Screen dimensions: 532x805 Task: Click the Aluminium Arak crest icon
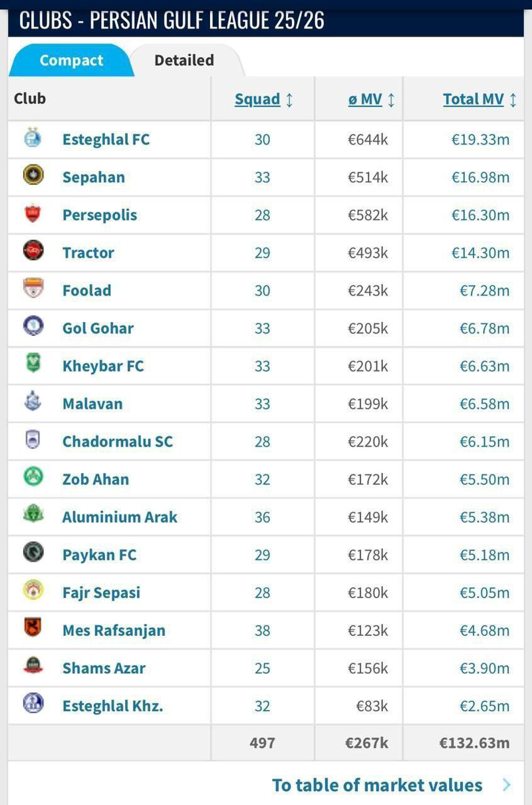pos(33,516)
